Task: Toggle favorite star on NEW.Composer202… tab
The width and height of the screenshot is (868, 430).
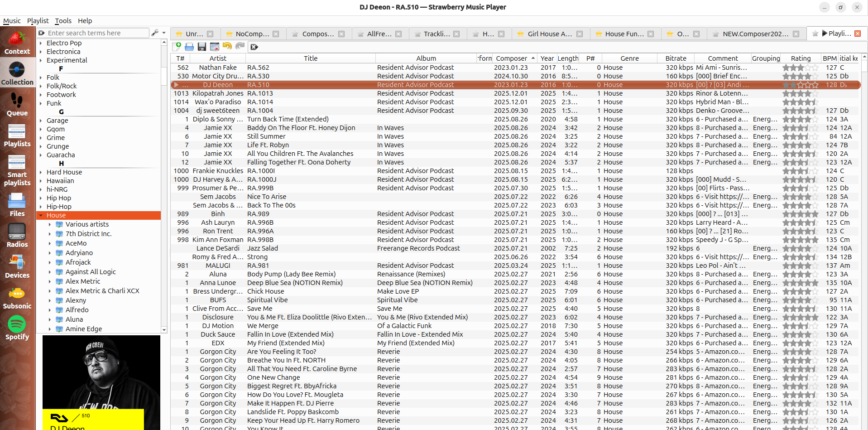Action: click(x=716, y=34)
